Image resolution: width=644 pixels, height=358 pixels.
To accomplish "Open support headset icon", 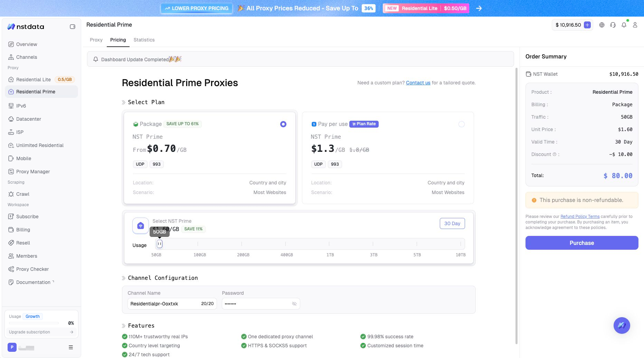I will tap(613, 25).
